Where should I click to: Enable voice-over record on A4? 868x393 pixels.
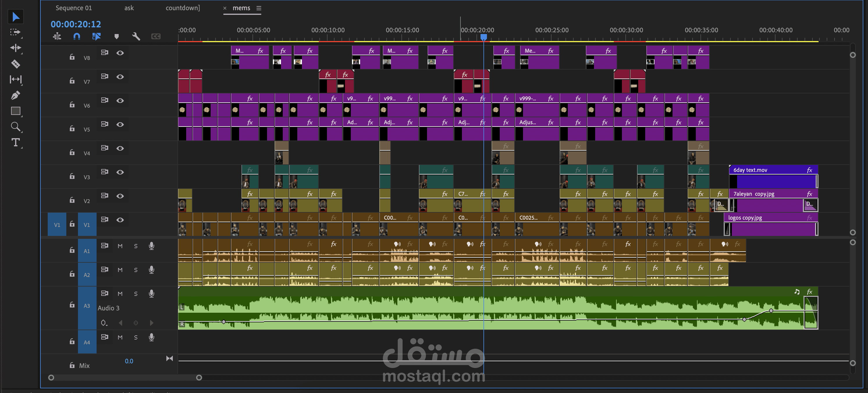coord(152,337)
